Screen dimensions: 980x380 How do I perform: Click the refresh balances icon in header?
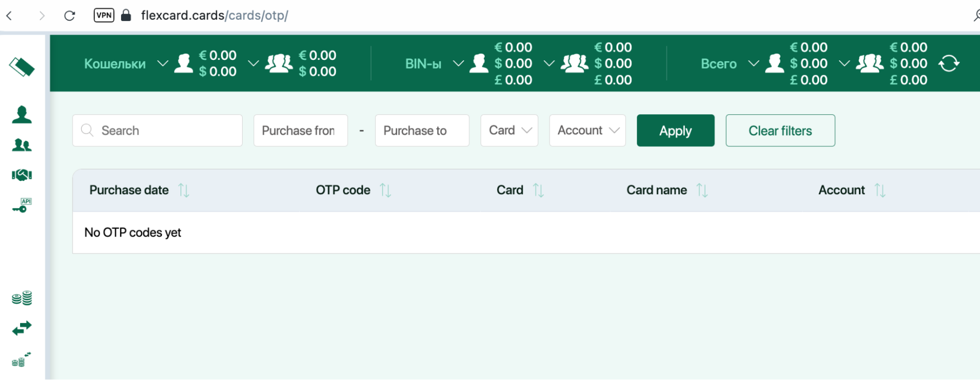tap(949, 63)
